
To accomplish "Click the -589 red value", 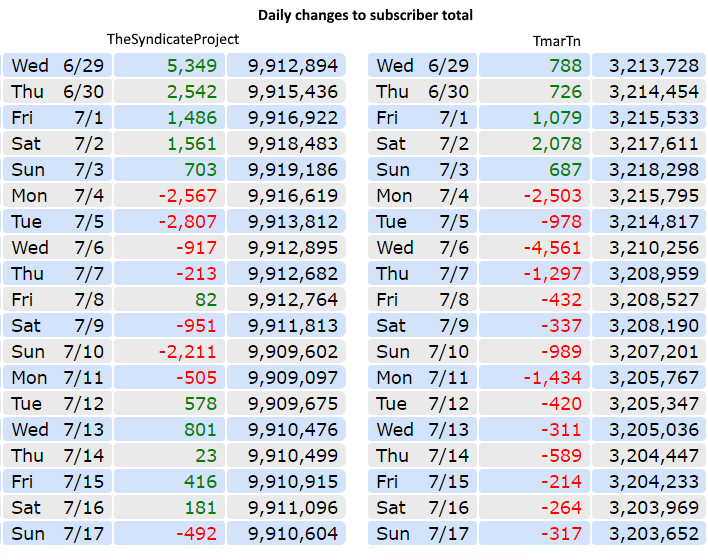I will [x=561, y=456].
